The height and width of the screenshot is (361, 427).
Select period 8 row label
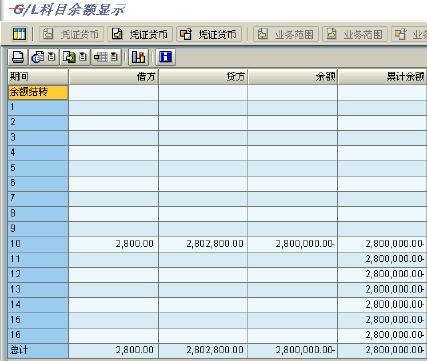click(38, 214)
